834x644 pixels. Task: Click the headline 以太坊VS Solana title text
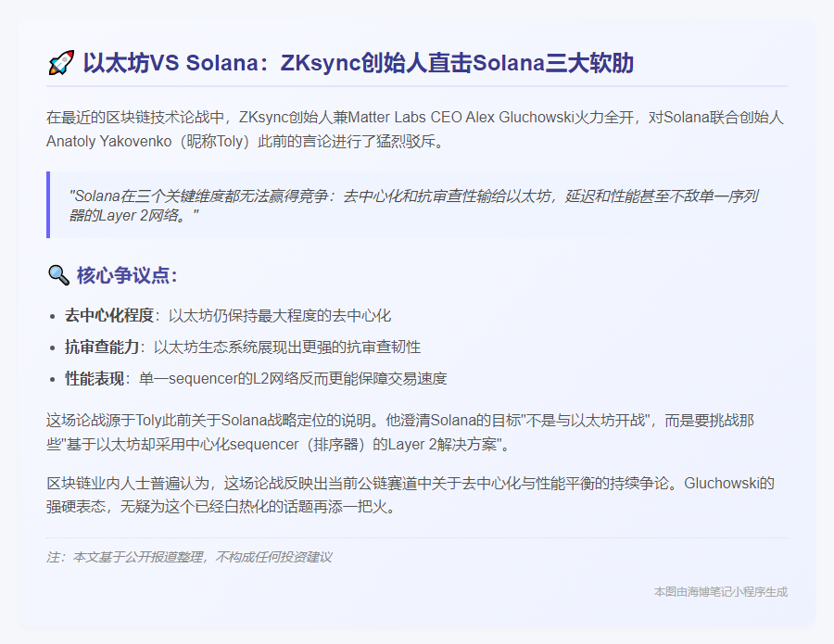[358, 63]
